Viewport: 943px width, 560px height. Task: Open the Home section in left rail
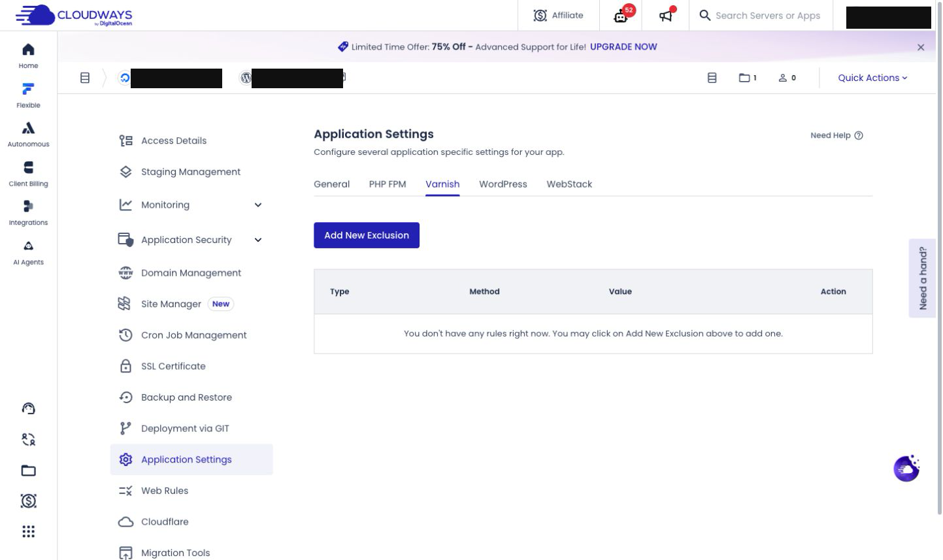(x=28, y=56)
